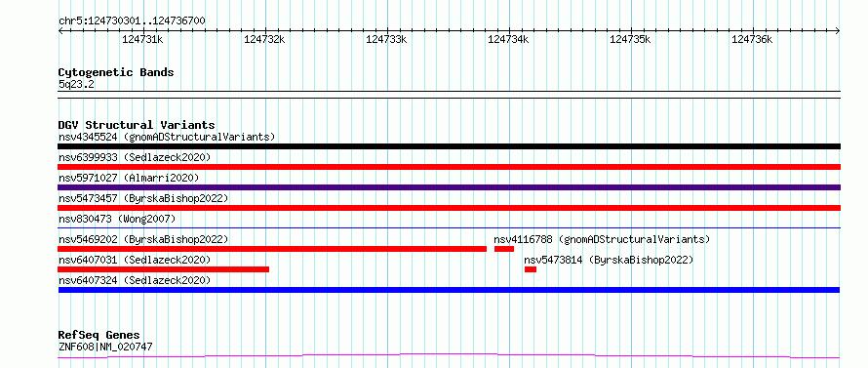Click the black bar of nsv4345524

(449, 146)
